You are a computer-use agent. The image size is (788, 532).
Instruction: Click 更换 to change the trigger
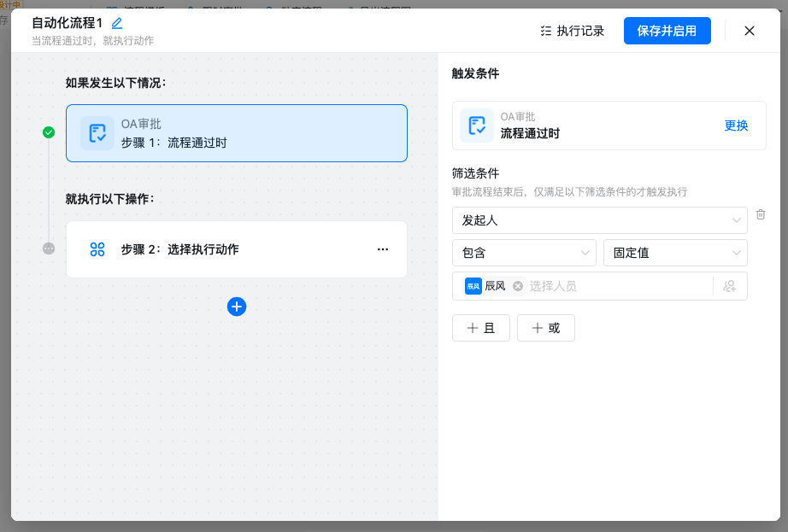[x=736, y=126]
